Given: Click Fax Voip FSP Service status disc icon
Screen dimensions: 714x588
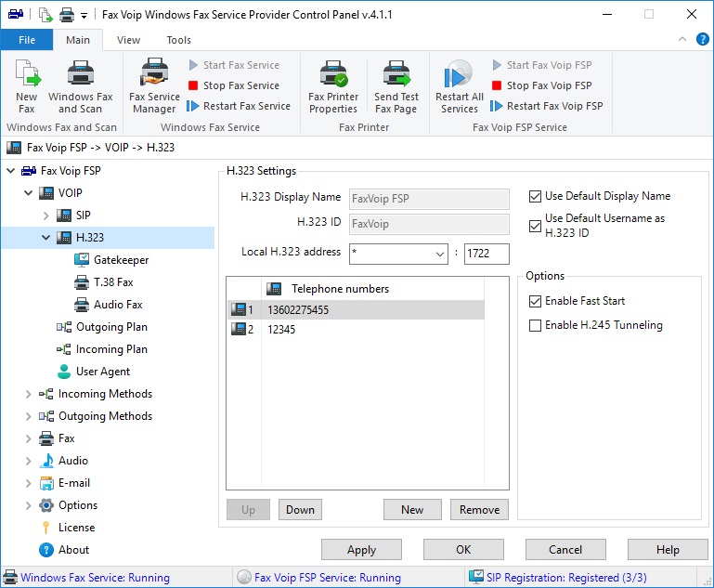Looking at the screenshot, I should click(x=244, y=578).
